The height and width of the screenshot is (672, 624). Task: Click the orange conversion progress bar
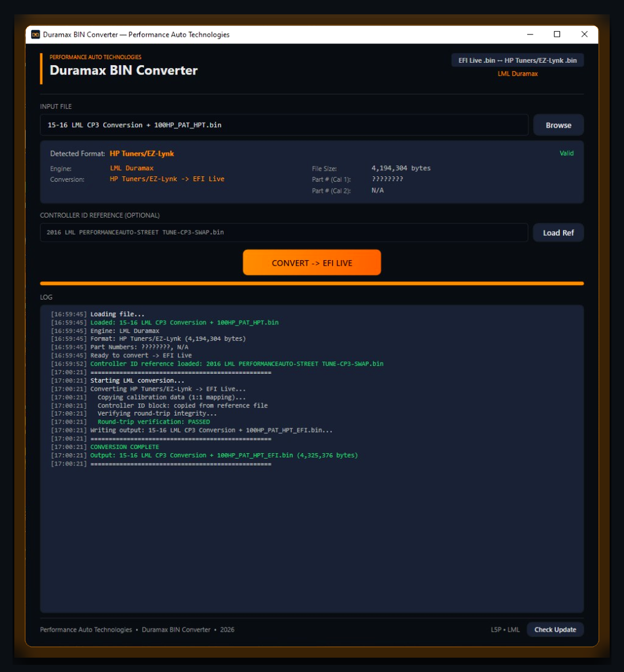(x=312, y=283)
